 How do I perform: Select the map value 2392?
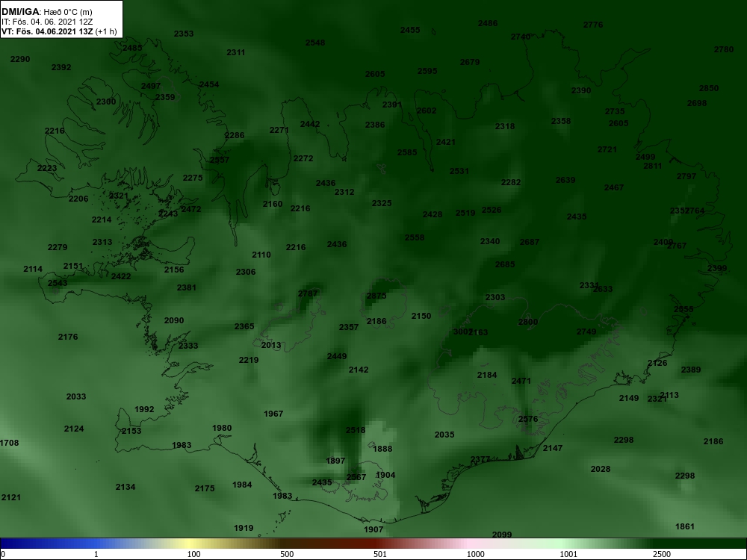(61, 68)
